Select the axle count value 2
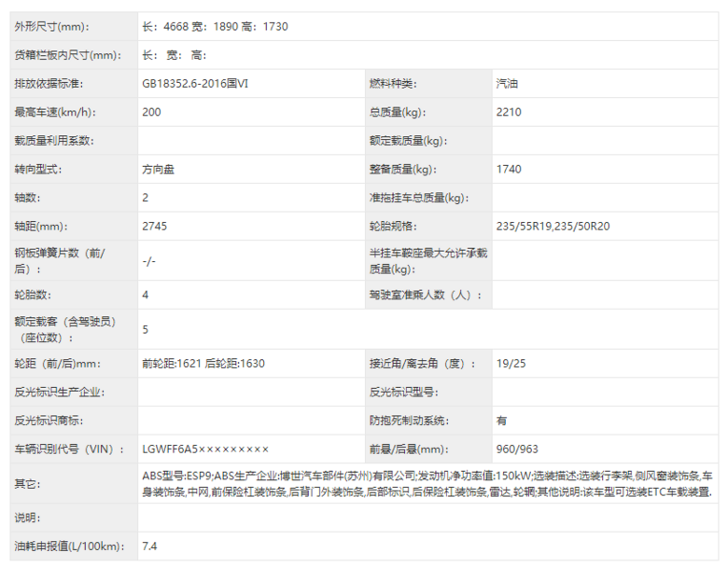The height and width of the screenshot is (567, 728). (x=146, y=198)
